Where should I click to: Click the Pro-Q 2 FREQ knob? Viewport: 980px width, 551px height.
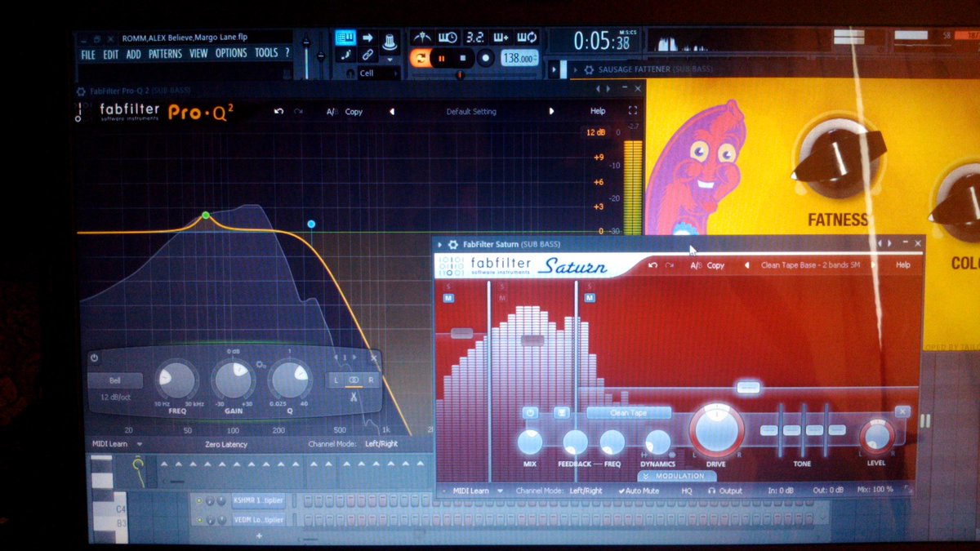tap(176, 380)
